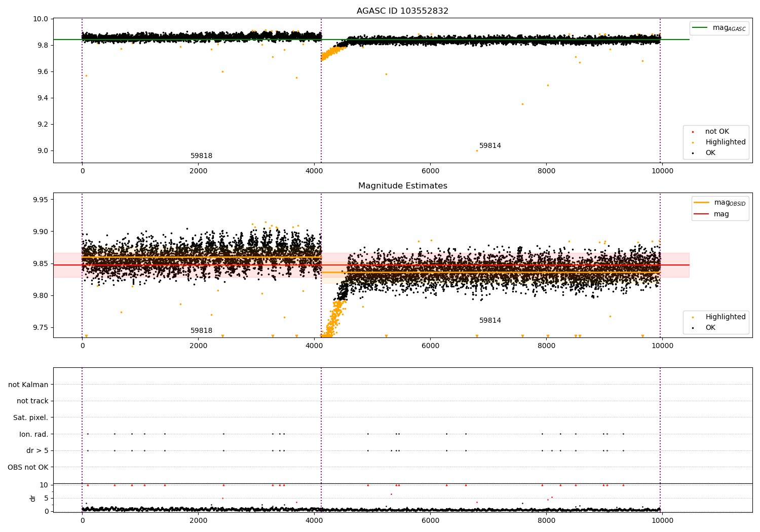Click the "59814" annotation in Magnitude Estimates plot
This screenshot has width=760, height=532.
click(490, 321)
